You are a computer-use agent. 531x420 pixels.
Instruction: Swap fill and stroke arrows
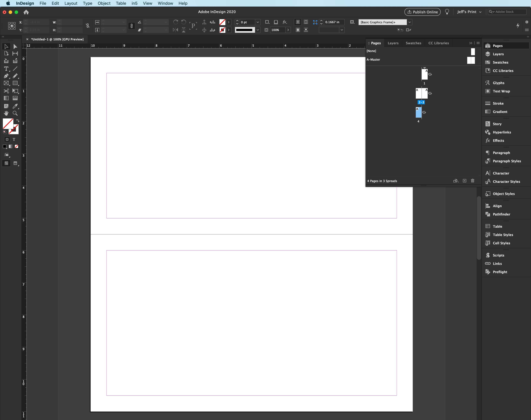click(18, 121)
